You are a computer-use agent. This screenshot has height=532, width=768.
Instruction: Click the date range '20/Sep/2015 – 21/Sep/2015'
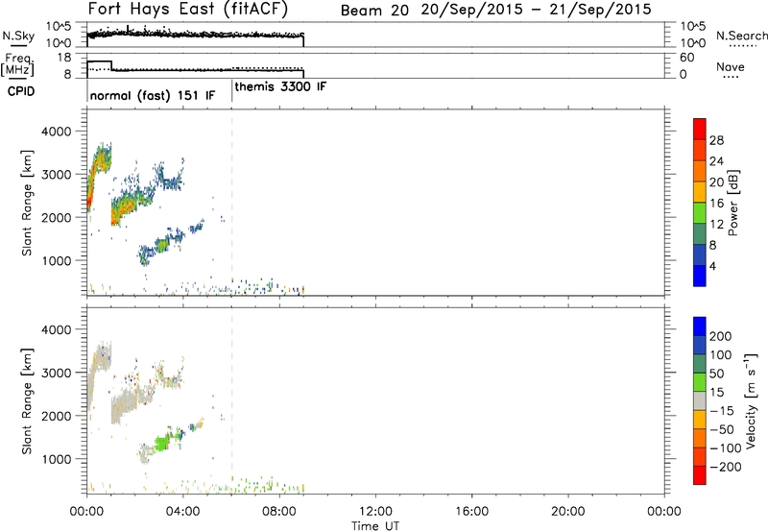point(537,10)
